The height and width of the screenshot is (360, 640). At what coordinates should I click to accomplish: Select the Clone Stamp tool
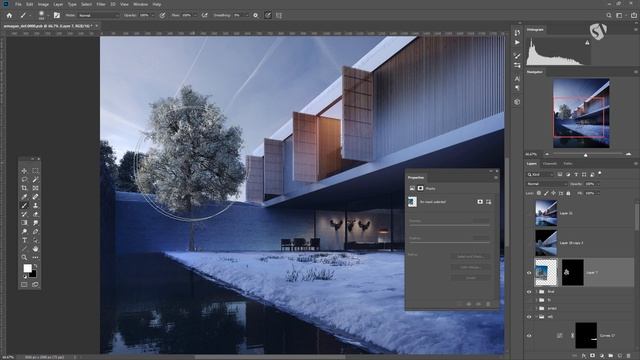click(36, 205)
